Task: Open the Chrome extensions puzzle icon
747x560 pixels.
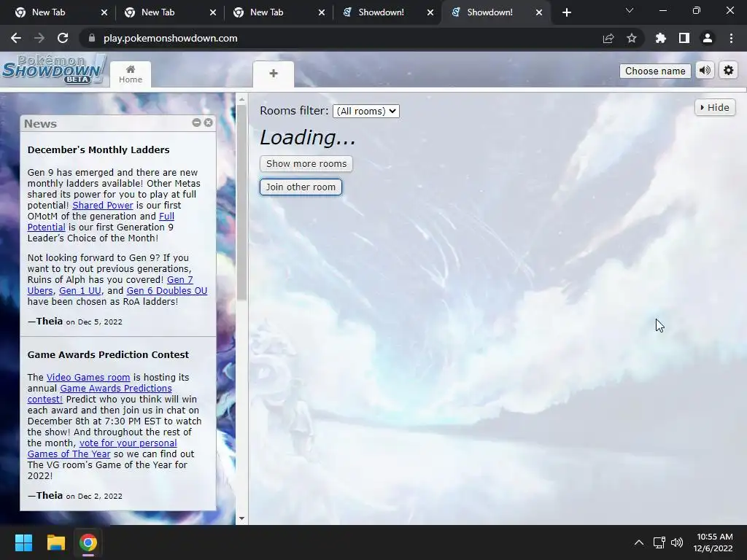Action: tap(661, 38)
